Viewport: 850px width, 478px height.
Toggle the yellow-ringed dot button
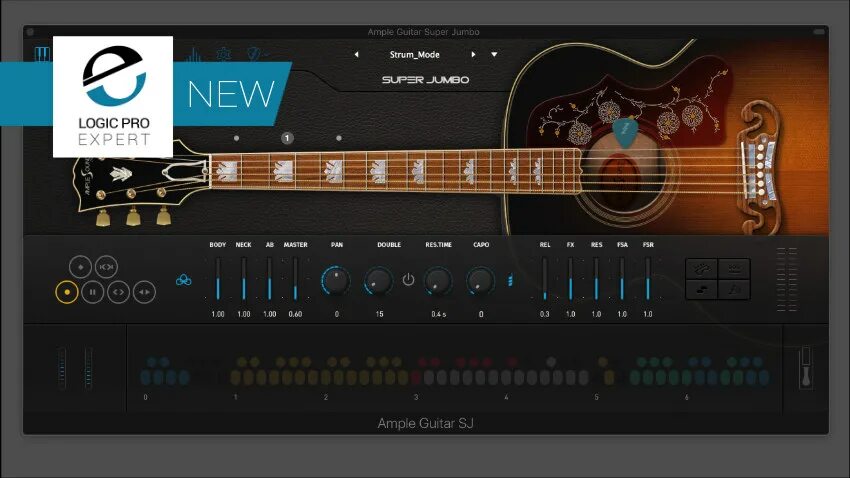click(x=67, y=292)
